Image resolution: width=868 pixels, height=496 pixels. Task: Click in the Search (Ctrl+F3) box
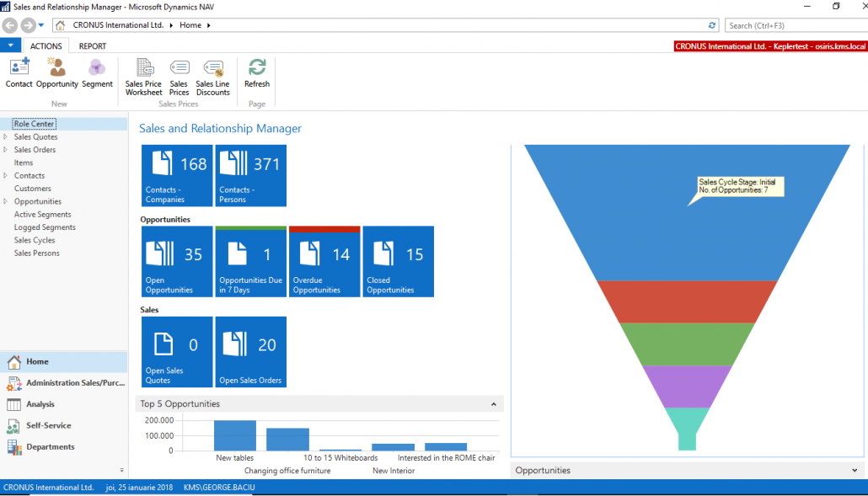pyautogui.click(x=796, y=25)
